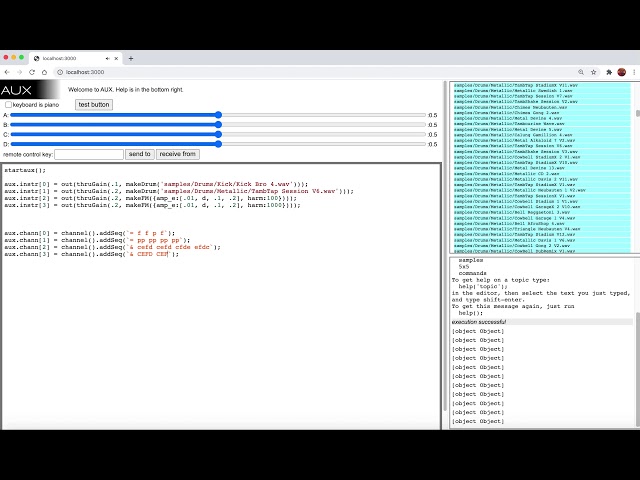Click the 'samples' help topic text
This screenshot has height=480, width=640.
pyautogui.click(x=471, y=260)
